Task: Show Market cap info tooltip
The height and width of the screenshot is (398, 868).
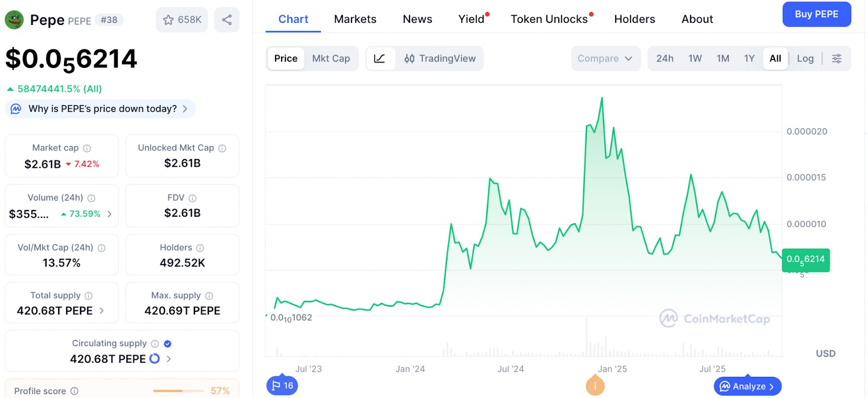Action: (87, 148)
